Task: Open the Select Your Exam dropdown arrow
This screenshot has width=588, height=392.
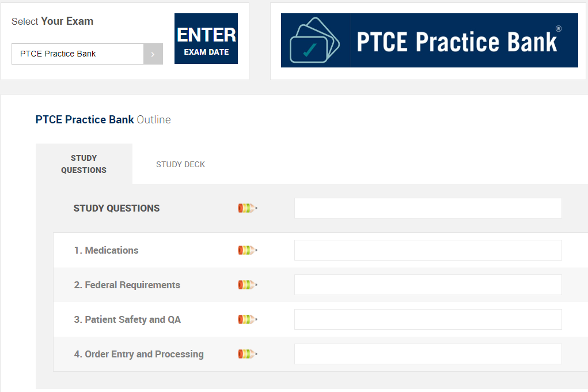Action: coord(153,54)
